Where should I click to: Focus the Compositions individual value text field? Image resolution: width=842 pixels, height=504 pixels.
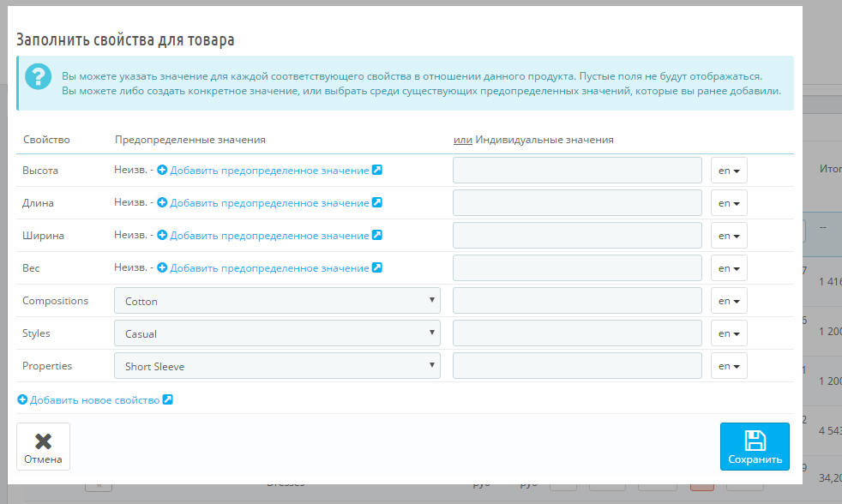pyautogui.click(x=577, y=301)
